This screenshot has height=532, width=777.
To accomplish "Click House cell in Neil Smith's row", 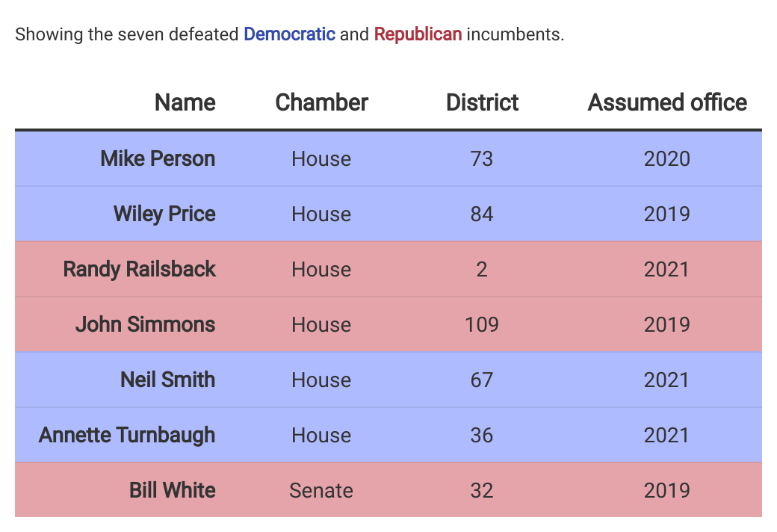I will [x=321, y=380].
